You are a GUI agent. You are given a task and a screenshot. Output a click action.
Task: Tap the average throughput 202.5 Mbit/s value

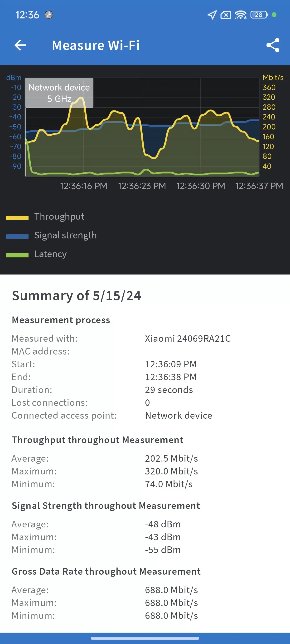pos(171,459)
